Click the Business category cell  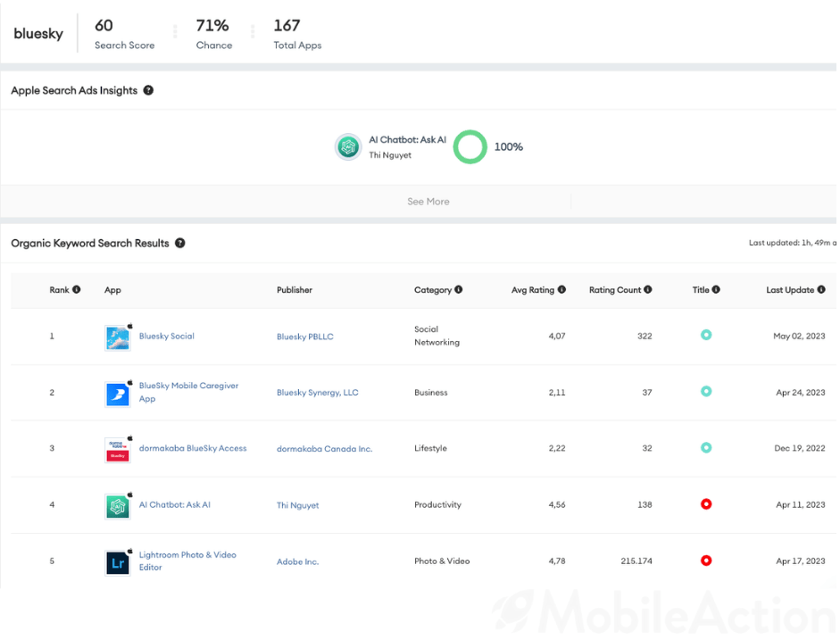431,393
